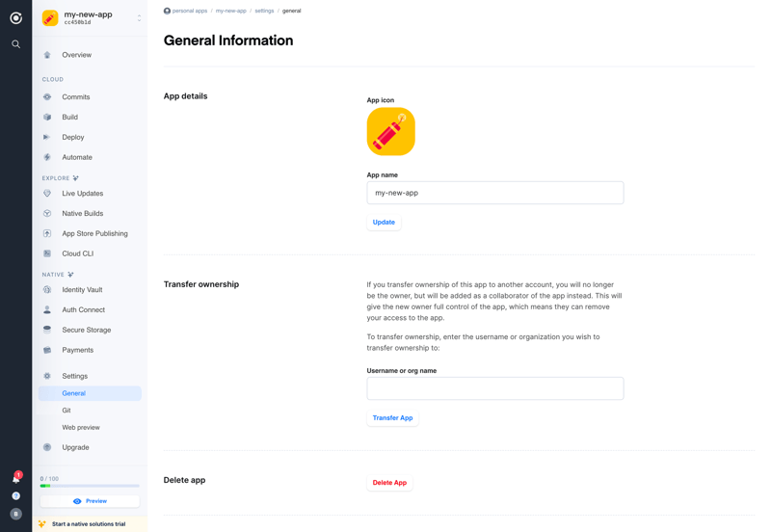
Task: Click the Preview button
Action: [x=90, y=501]
